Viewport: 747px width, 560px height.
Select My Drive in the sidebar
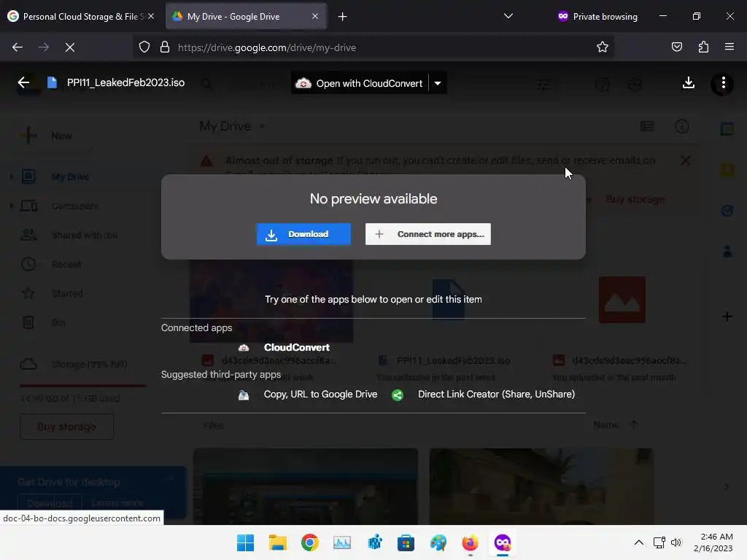tap(71, 176)
